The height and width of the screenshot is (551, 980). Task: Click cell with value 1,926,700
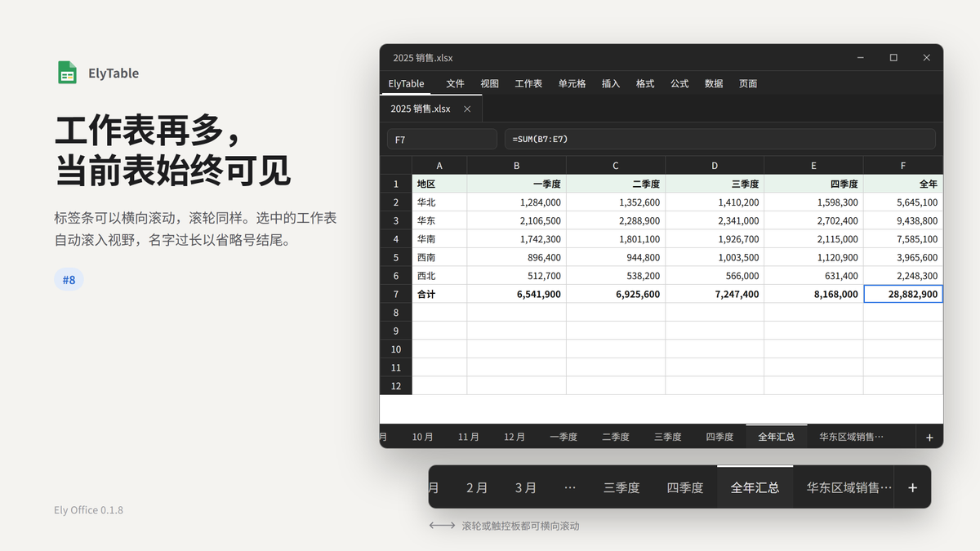715,239
